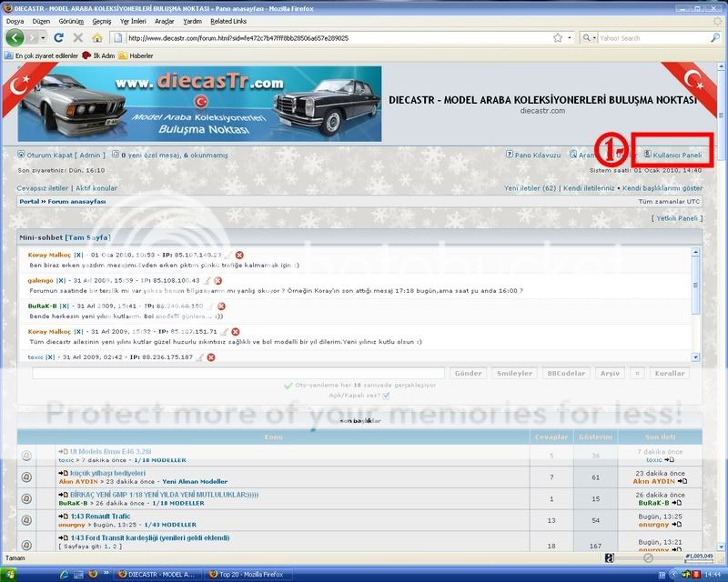
Task: Click the mini-chat scroll up arrow
Action: coord(695,252)
